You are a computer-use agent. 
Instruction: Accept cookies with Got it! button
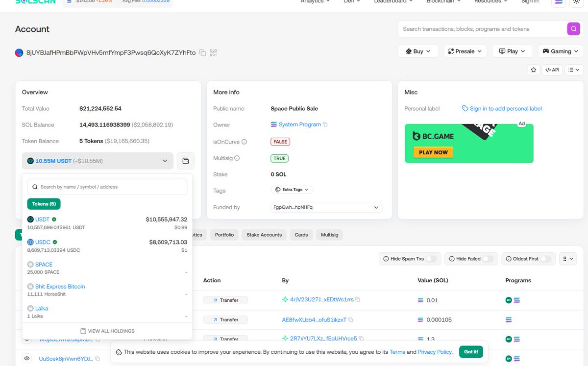[x=471, y=352]
